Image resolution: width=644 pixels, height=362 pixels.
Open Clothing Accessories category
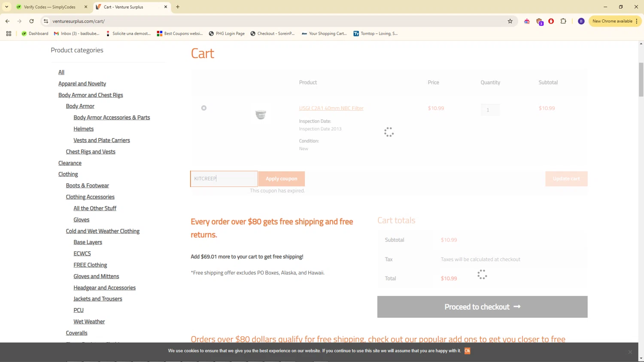(x=90, y=197)
